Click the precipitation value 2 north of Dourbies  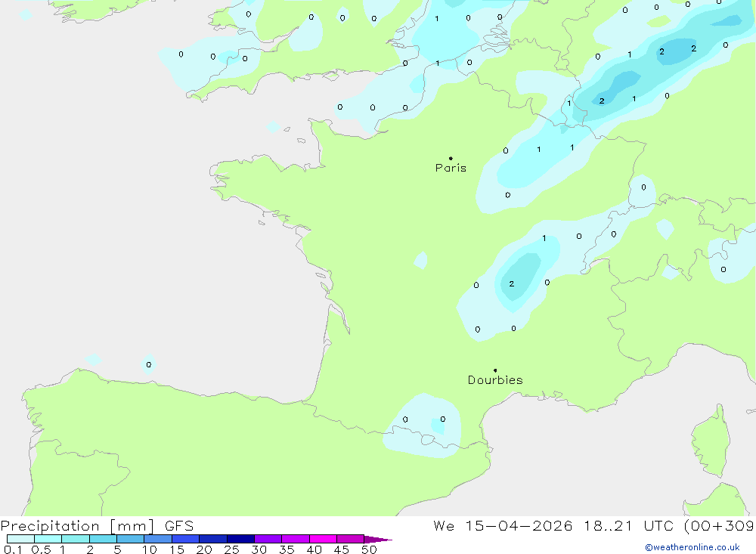512,284
